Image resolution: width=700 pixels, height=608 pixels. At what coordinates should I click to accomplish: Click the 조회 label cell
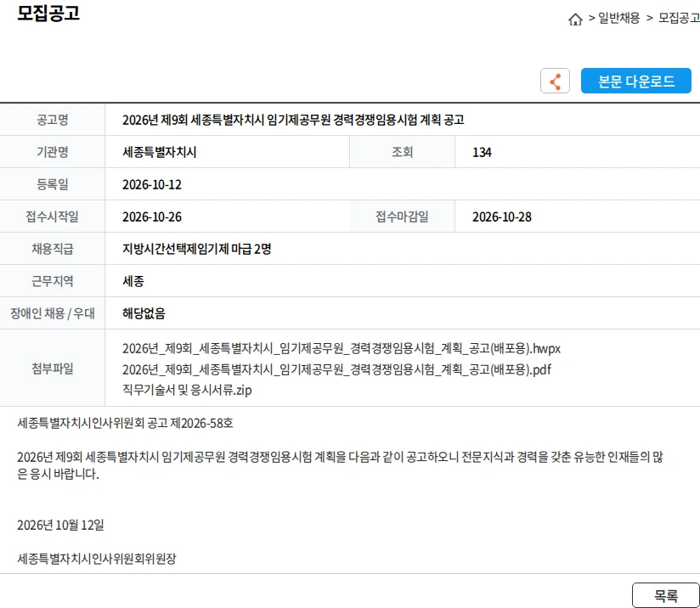tap(402, 152)
